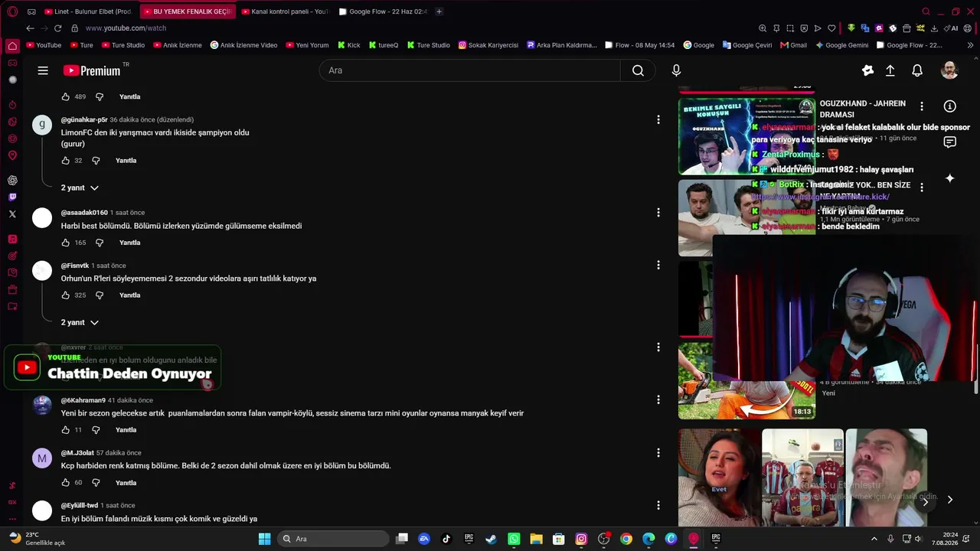Switch to the Google Flow - 22 Haz tab
980x551 pixels.
pyautogui.click(x=383, y=11)
